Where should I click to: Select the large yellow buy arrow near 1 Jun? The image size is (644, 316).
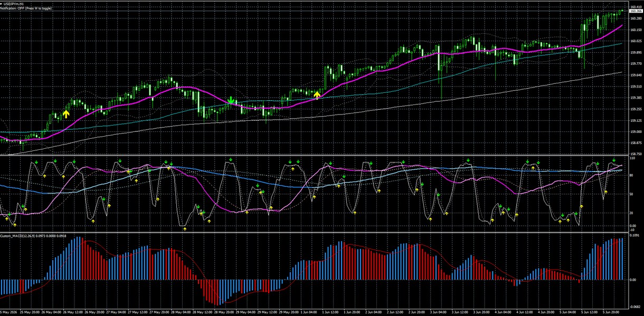pyautogui.click(x=317, y=94)
